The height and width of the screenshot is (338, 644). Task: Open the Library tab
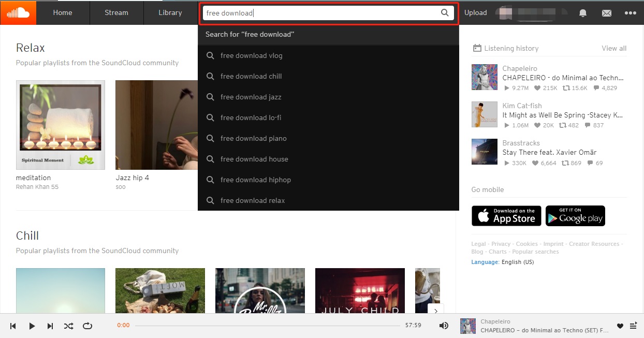point(170,12)
